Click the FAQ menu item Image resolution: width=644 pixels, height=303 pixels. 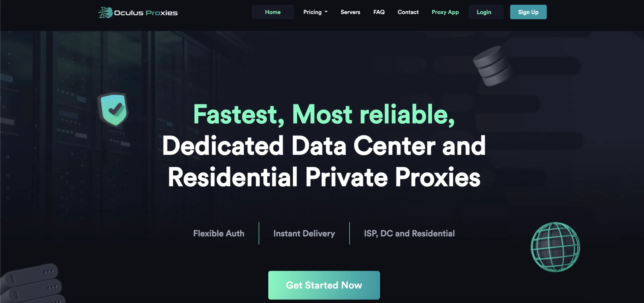379,12
